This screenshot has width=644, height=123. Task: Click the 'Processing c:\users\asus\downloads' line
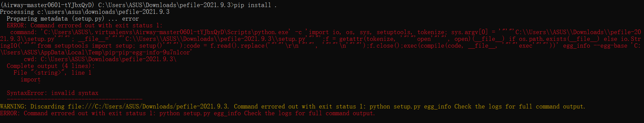(85, 12)
